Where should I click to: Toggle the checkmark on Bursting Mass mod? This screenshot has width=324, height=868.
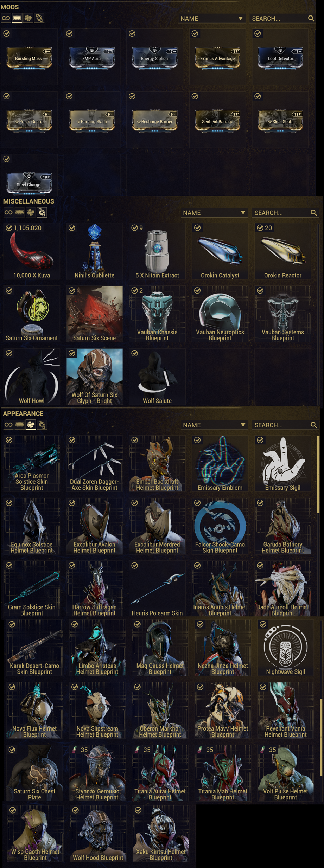7,33
